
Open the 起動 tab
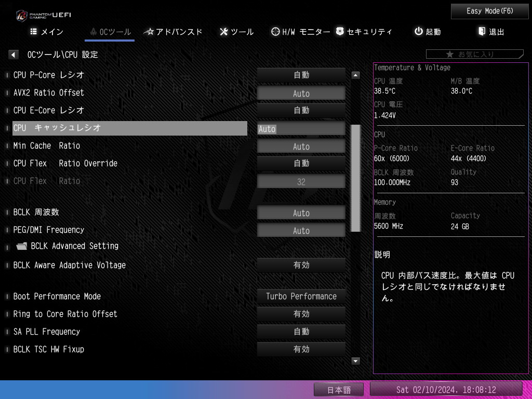[x=428, y=32]
